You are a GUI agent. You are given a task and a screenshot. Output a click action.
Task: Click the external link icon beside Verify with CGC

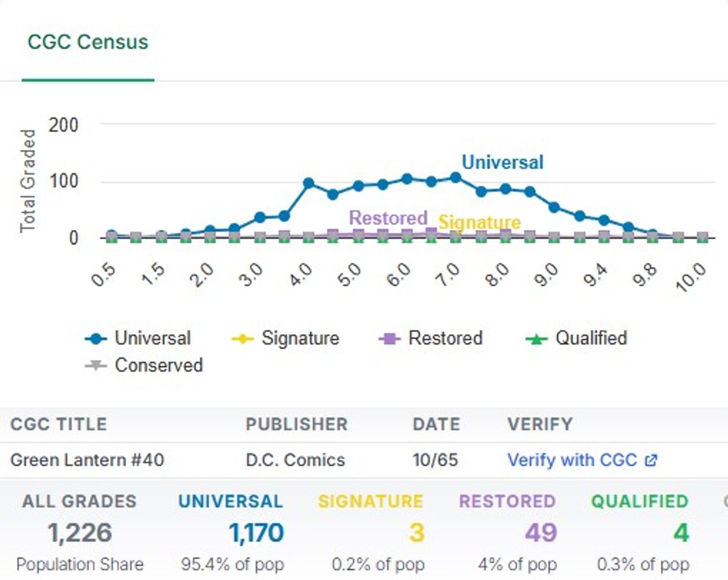coord(651,460)
